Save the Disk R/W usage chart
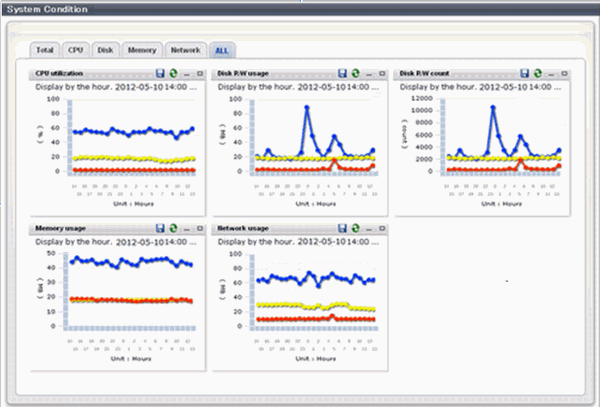 [341, 74]
